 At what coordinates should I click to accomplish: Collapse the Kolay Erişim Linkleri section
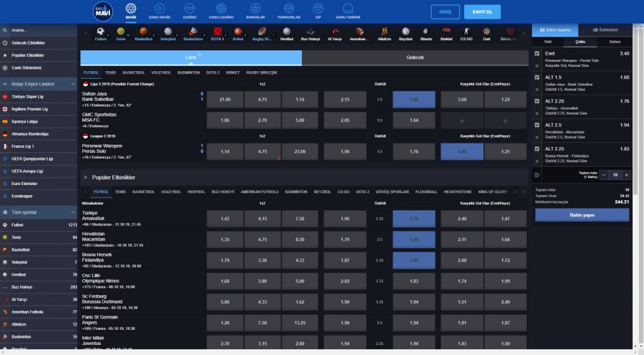(73, 84)
